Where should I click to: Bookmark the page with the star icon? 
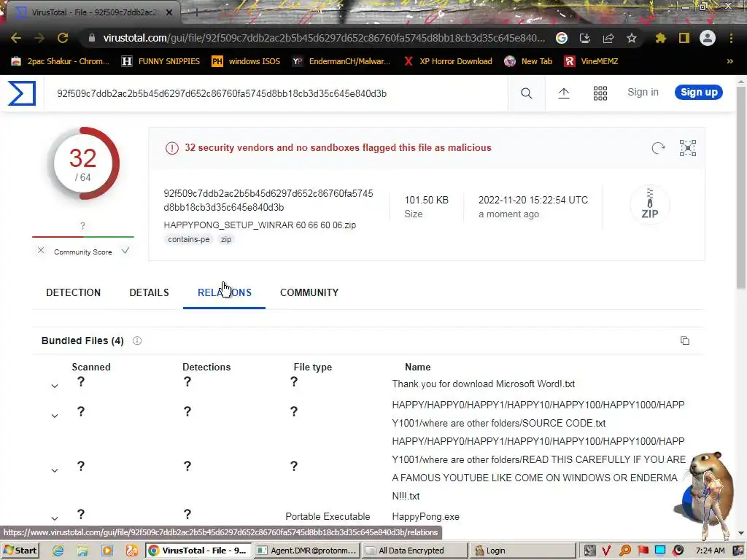pos(632,38)
